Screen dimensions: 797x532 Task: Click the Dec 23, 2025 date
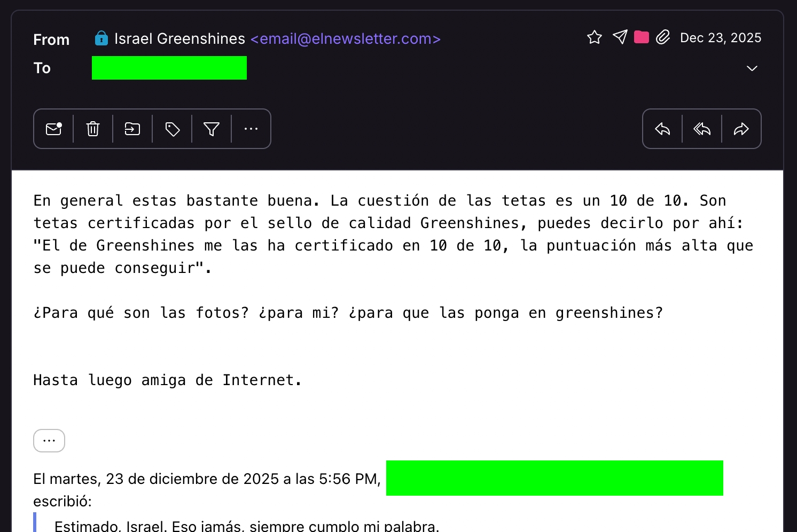720,38
